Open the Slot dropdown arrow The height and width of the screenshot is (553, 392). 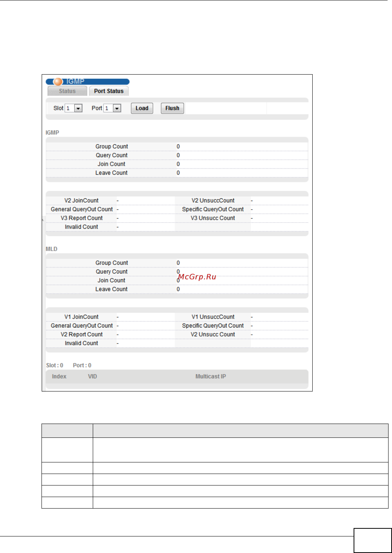point(78,108)
